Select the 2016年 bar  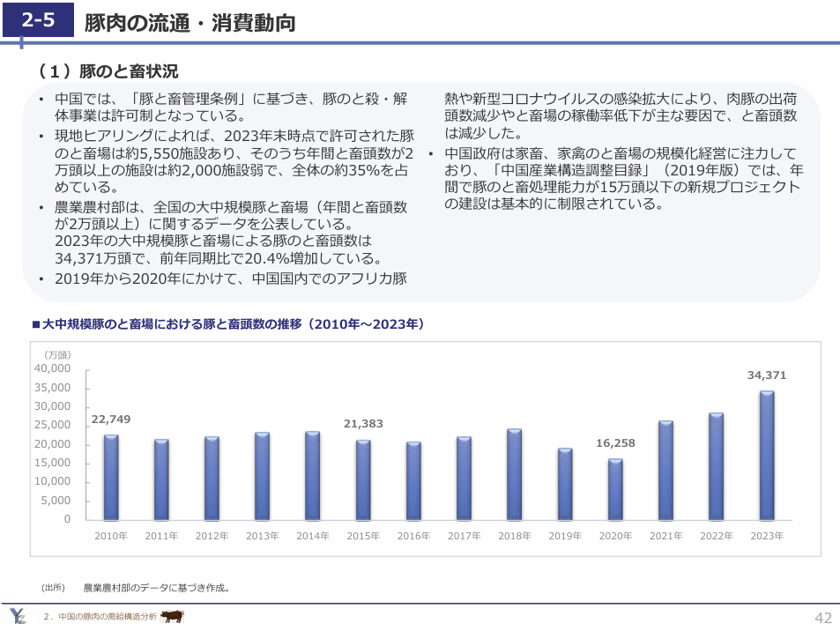pos(413,481)
